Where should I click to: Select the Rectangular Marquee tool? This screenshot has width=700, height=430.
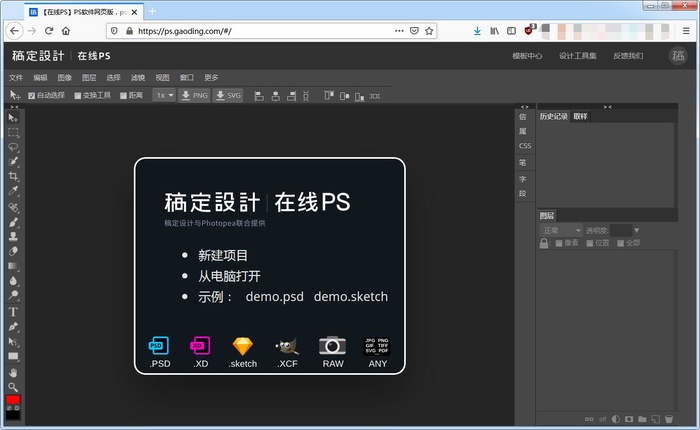tap(13, 131)
